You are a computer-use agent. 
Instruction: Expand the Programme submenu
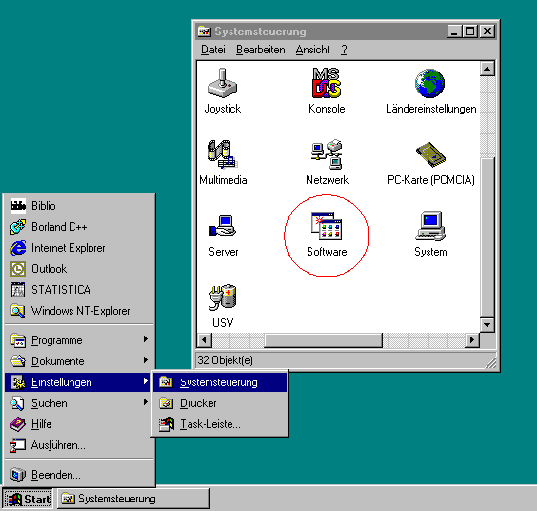pyautogui.click(x=79, y=340)
